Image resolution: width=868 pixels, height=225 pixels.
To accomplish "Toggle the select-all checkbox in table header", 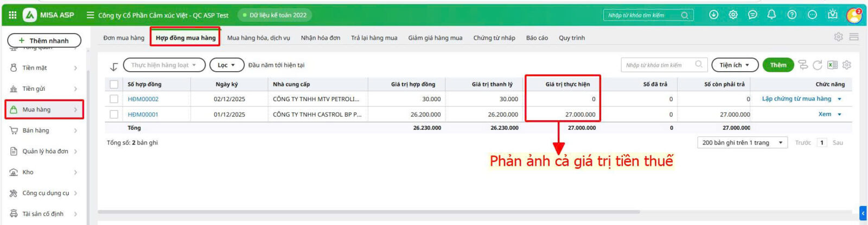I will coord(114,84).
